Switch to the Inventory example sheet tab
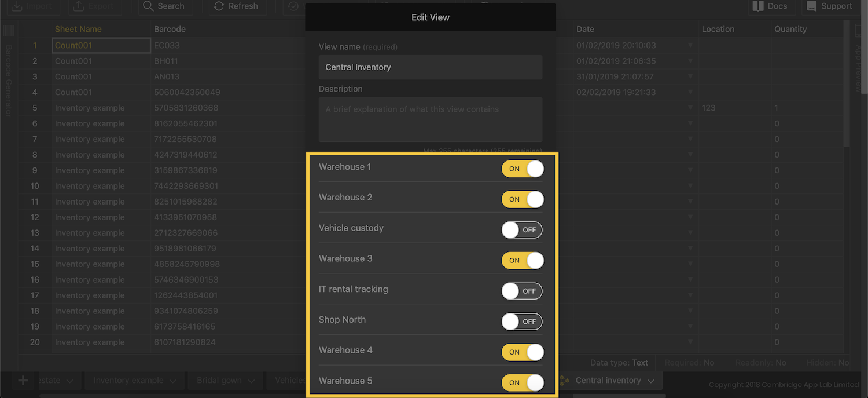 pyautogui.click(x=128, y=381)
